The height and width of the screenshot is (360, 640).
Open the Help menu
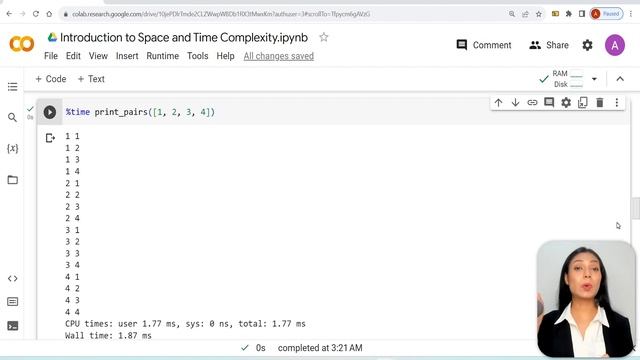pos(225,56)
